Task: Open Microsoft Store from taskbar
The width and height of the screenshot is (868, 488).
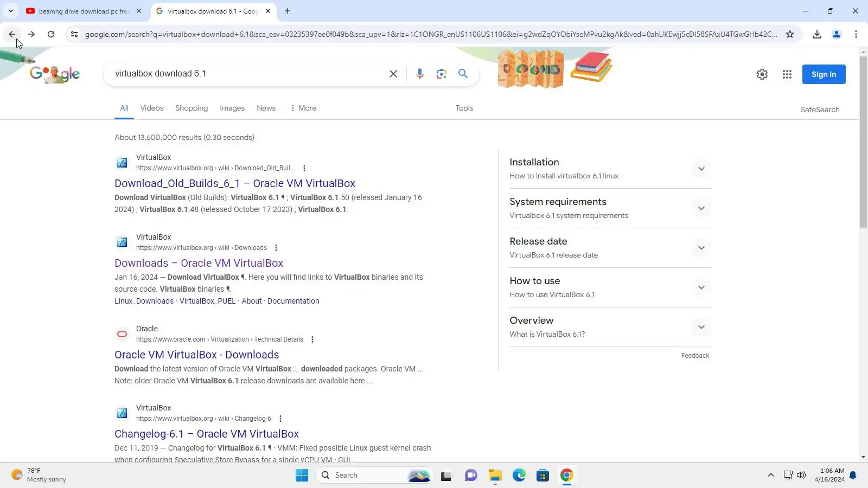Action: point(543,476)
